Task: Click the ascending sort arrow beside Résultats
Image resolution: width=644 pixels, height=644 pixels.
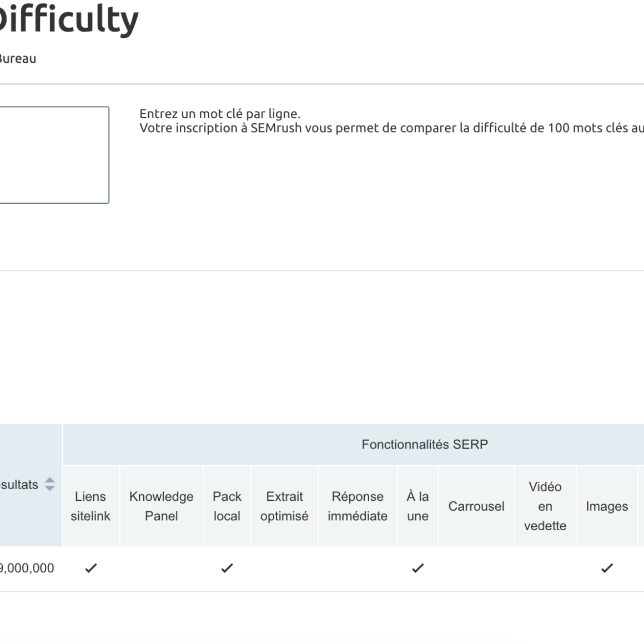Action: [49, 481]
